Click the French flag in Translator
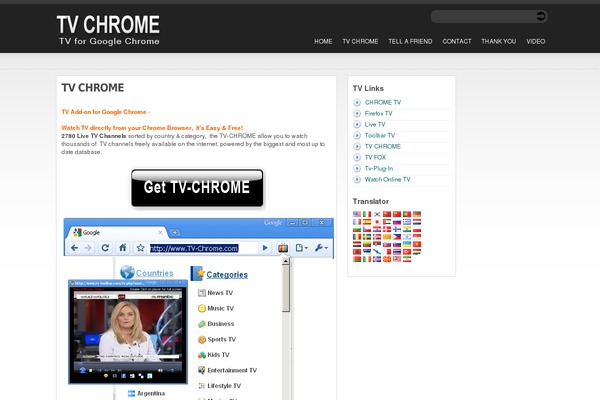The image size is (600, 400). tap(357, 222)
